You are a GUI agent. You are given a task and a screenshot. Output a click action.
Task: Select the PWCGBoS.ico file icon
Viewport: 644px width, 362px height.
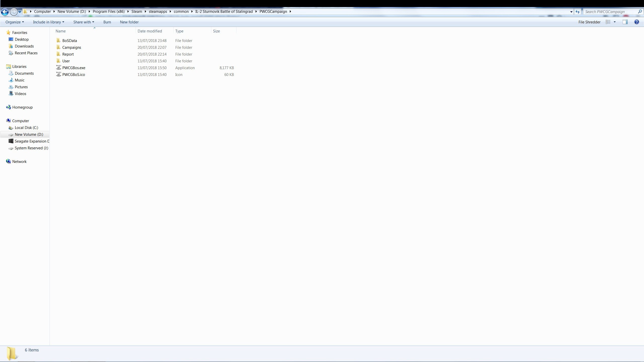point(58,74)
